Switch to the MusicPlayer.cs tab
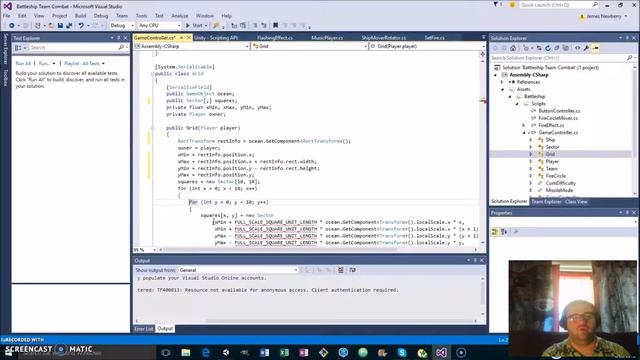The width and height of the screenshot is (640, 360). pos(327,38)
